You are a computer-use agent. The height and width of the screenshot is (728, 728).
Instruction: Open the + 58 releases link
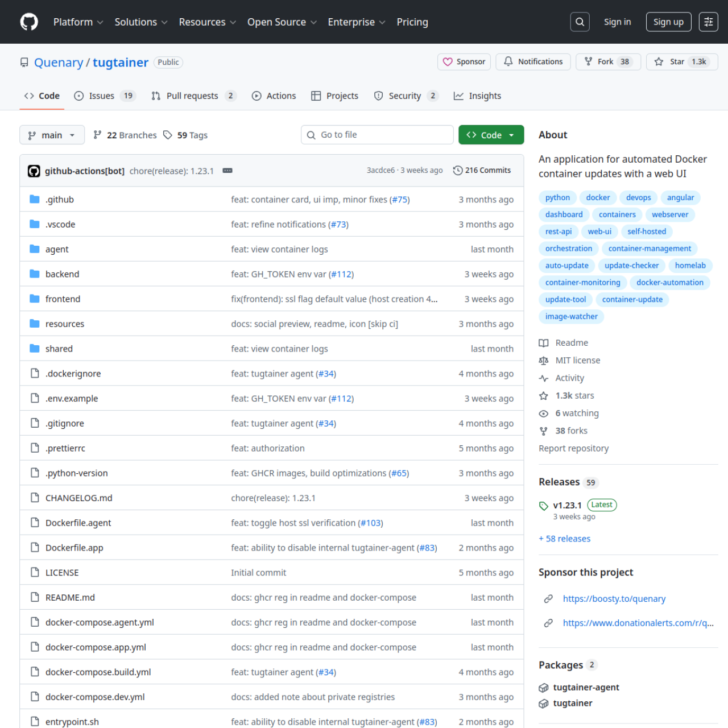pyautogui.click(x=564, y=539)
